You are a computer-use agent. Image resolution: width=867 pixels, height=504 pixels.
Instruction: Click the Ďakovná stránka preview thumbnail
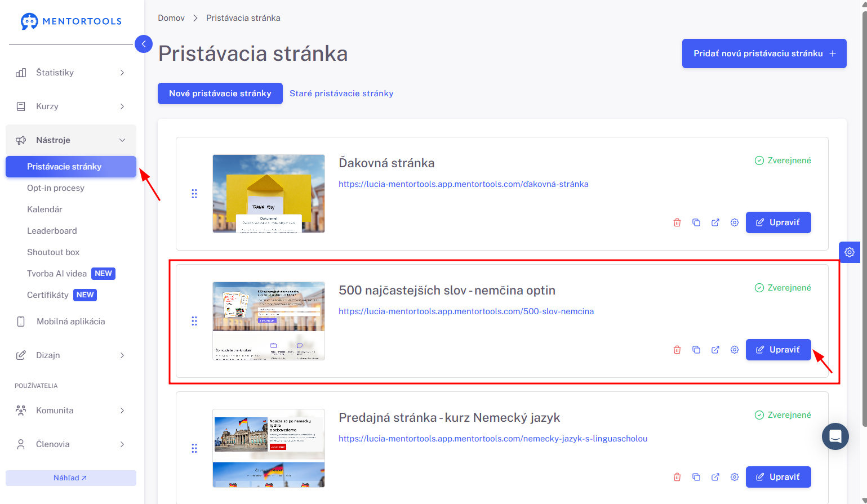click(269, 194)
